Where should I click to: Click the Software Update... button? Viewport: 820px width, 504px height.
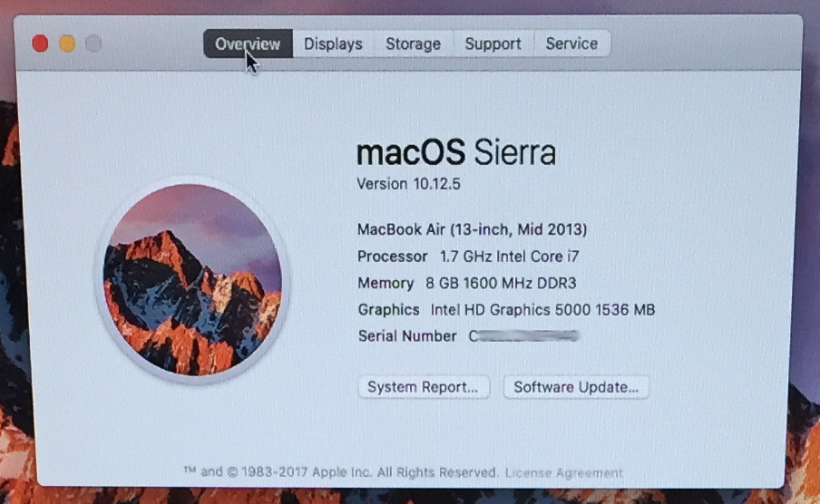(576, 387)
